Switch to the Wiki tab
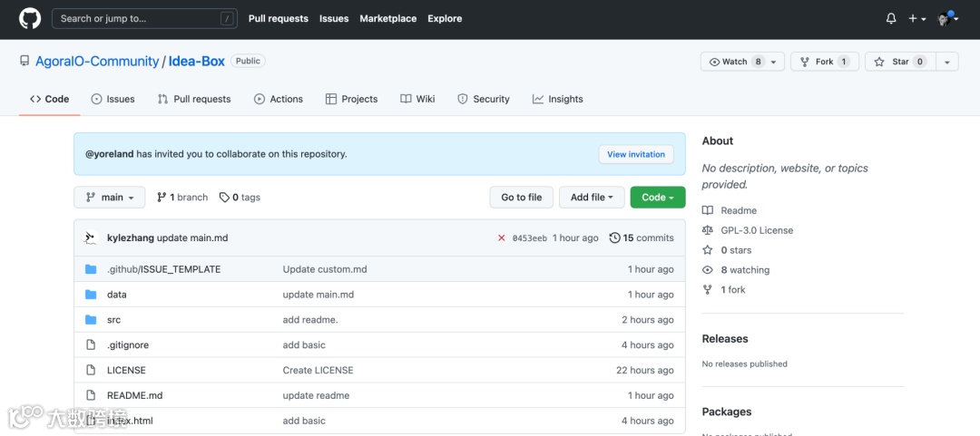This screenshot has width=980, height=436. tap(417, 99)
